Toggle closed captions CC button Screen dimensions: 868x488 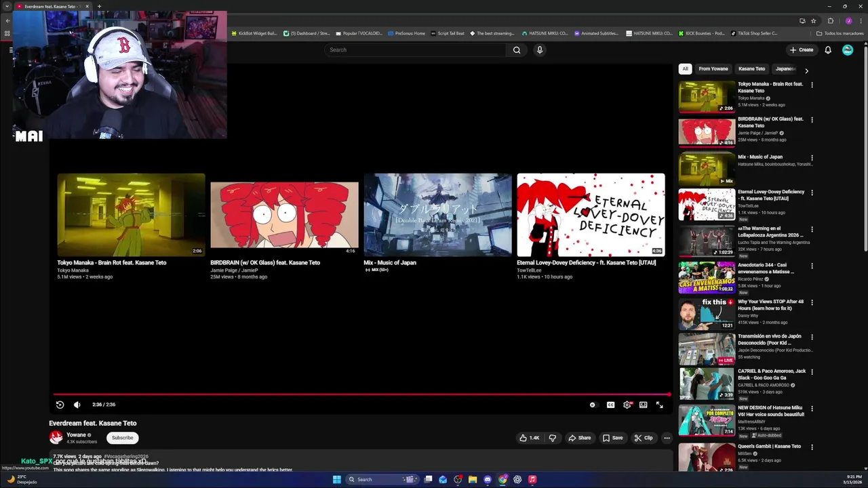[x=610, y=405]
